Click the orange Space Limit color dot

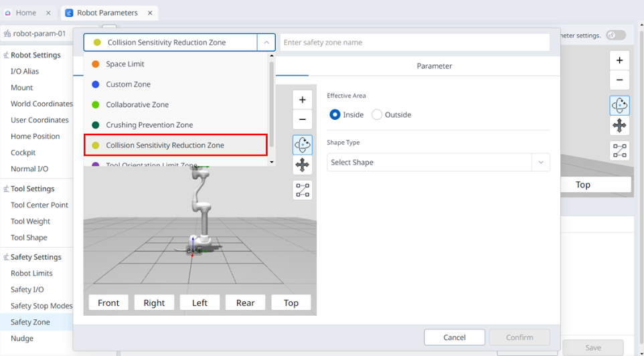(96, 64)
